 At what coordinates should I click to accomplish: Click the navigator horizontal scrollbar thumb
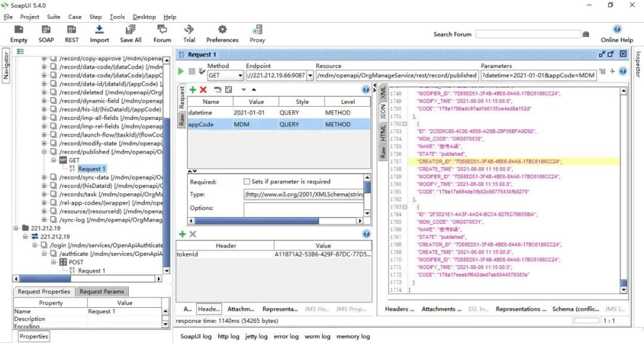45,279
